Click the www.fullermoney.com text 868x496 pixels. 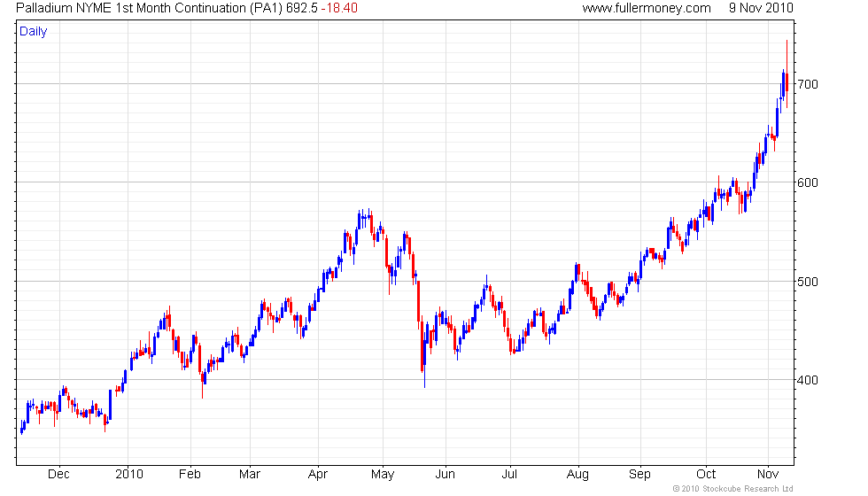pos(647,8)
